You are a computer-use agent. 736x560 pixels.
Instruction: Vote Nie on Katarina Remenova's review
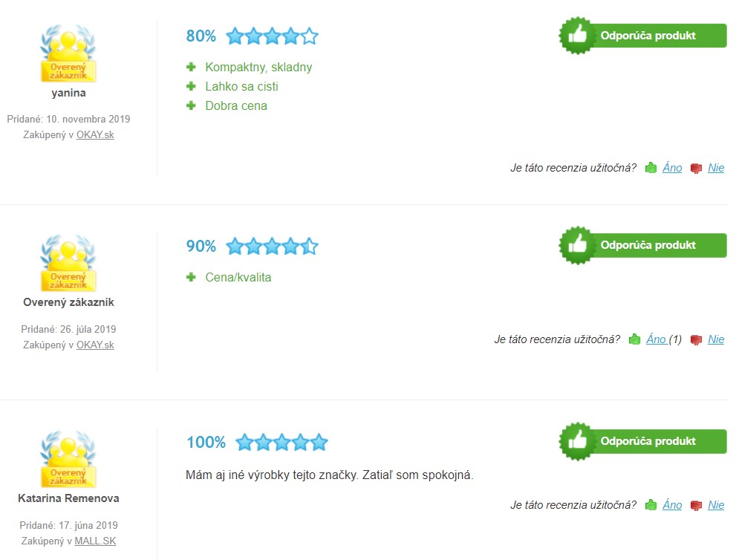pyautogui.click(x=716, y=504)
